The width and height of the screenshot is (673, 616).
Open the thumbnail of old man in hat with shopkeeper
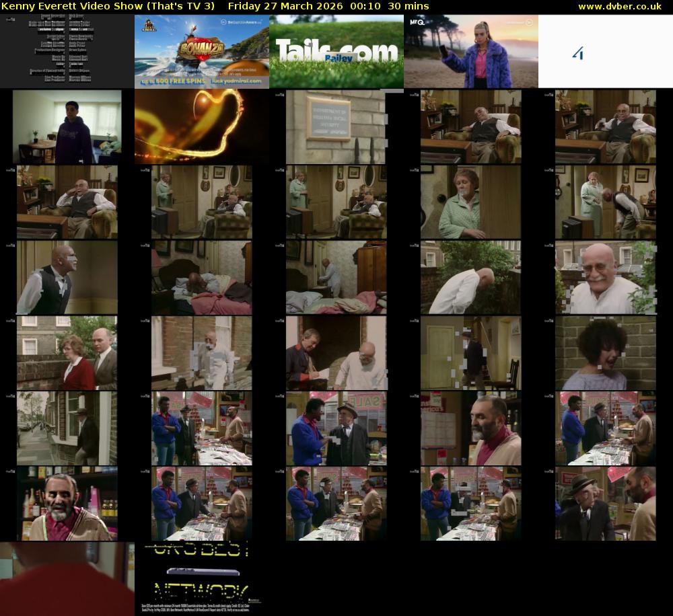pyautogui.click(x=606, y=504)
